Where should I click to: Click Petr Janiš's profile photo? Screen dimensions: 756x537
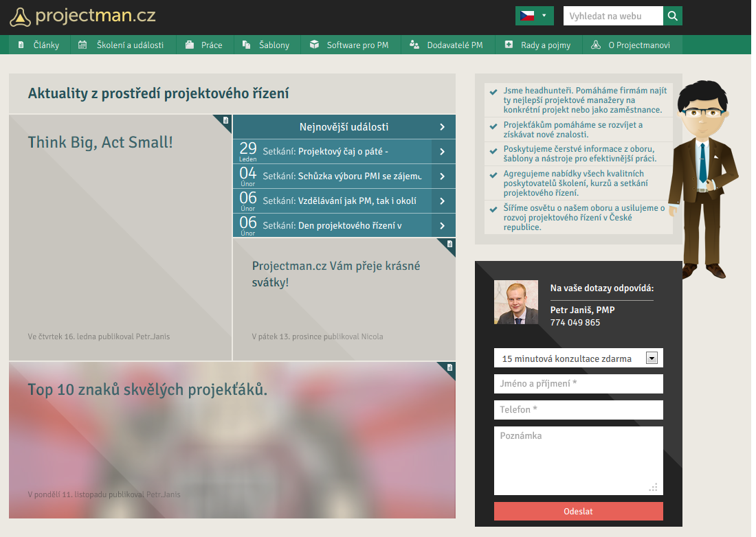pos(515,302)
